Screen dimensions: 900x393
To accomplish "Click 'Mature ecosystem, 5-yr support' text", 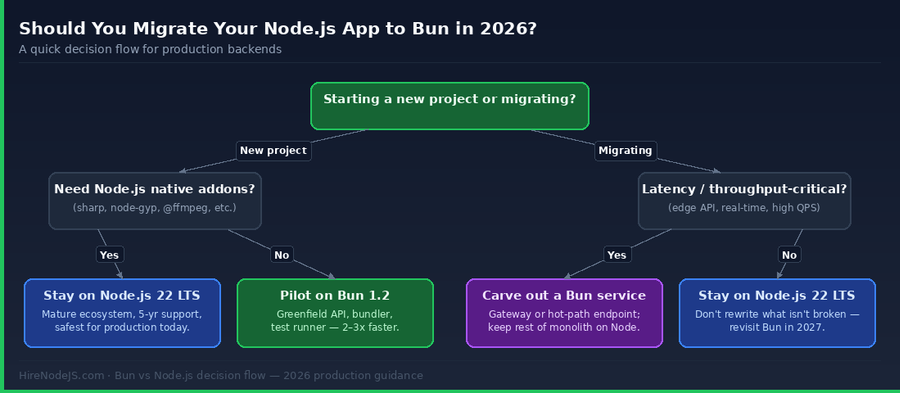I will (122, 314).
